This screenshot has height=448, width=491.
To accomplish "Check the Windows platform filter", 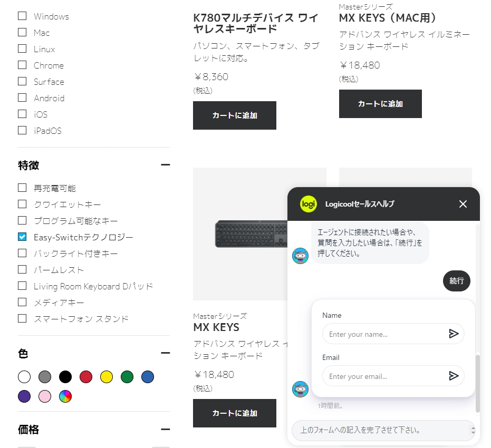I will (x=22, y=16).
